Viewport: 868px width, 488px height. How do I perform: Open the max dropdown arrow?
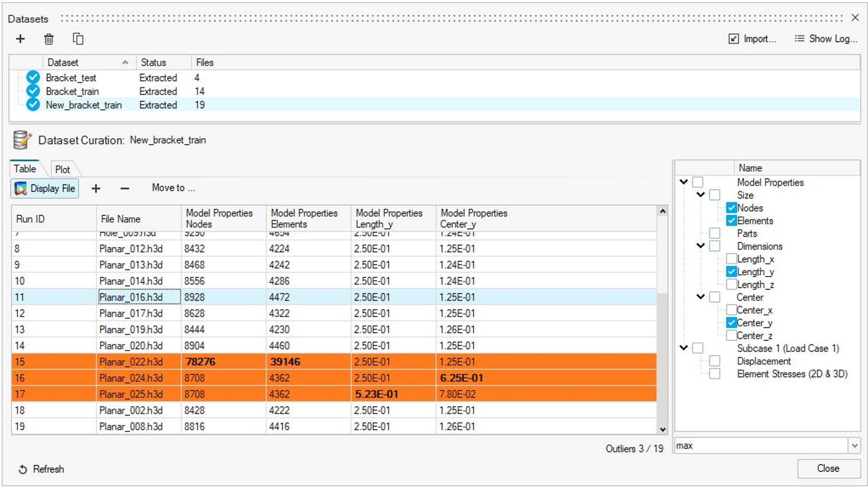[x=854, y=446]
